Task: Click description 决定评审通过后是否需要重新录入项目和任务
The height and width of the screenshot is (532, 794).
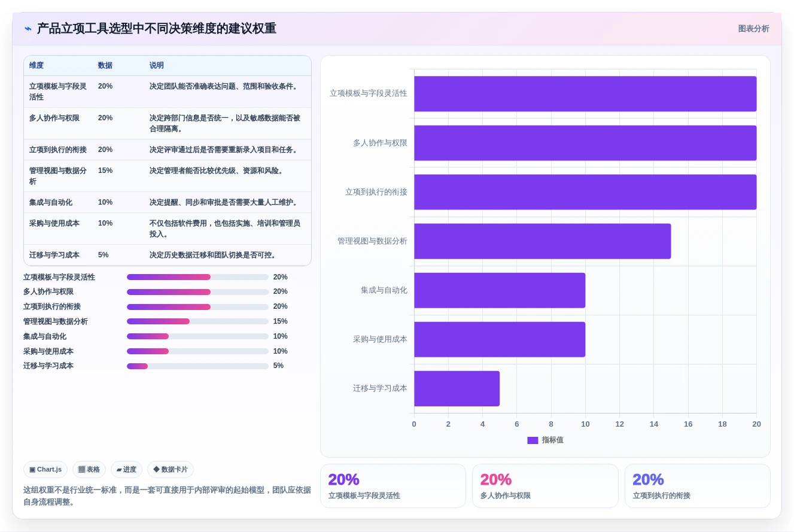Action: tap(224, 150)
